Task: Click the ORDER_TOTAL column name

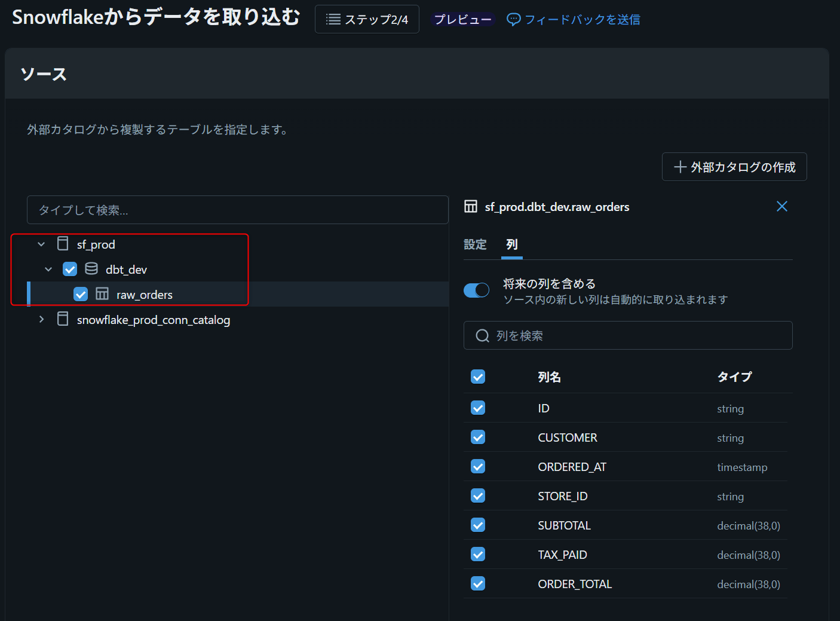Action: tap(575, 584)
